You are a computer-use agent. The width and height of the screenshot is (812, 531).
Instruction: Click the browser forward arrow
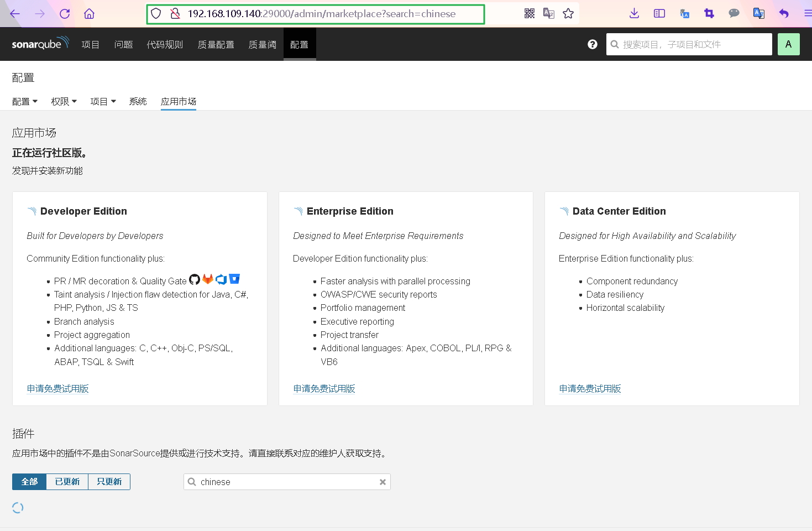click(x=40, y=14)
